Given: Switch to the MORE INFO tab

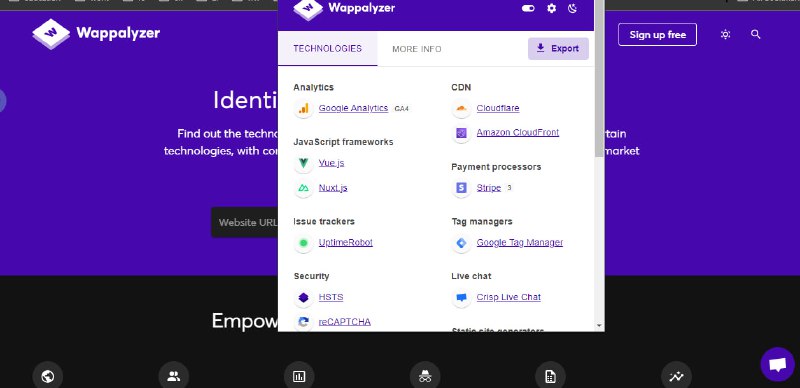Looking at the screenshot, I should tap(417, 49).
